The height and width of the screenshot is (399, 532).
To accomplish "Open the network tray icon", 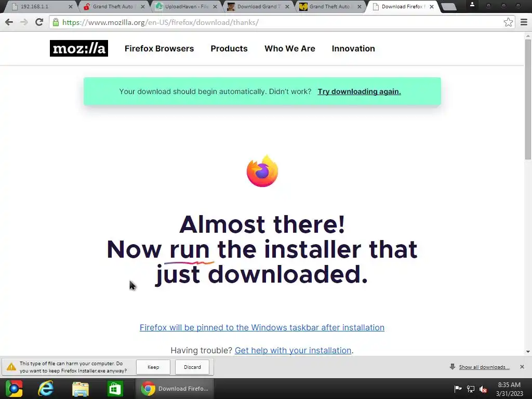I will pos(471,389).
